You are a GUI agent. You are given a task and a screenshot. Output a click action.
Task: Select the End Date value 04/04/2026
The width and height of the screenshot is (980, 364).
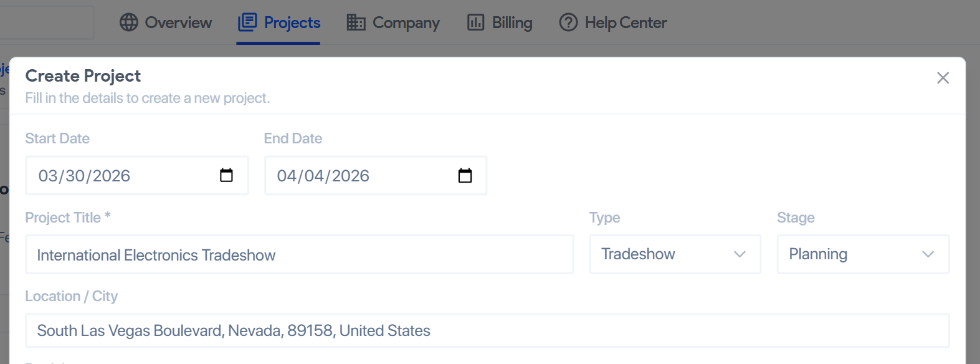[x=323, y=175]
